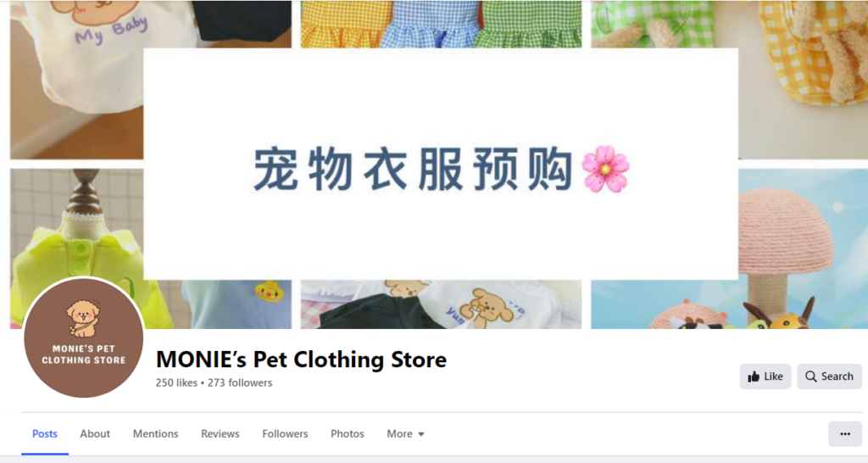Expand the More dropdown arrow
868x463 pixels.
(x=421, y=434)
